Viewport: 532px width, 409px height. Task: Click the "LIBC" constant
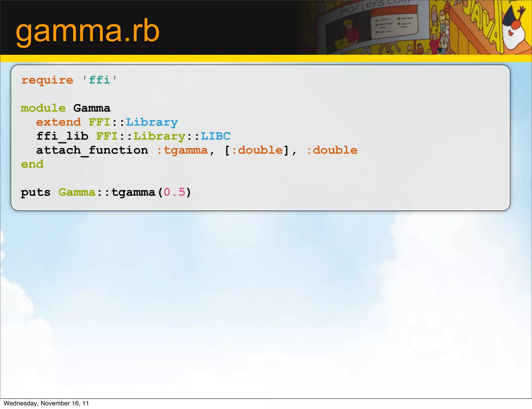point(215,136)
